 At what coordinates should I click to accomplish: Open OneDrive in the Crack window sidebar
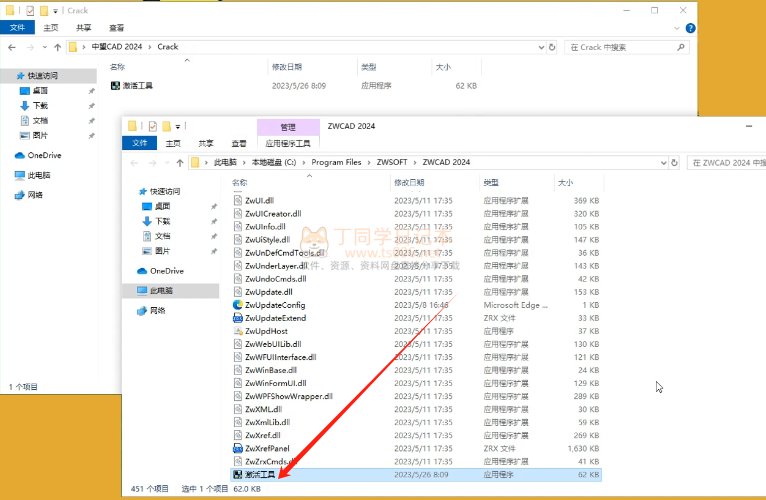pyautogui.click(x=44, y=155)
